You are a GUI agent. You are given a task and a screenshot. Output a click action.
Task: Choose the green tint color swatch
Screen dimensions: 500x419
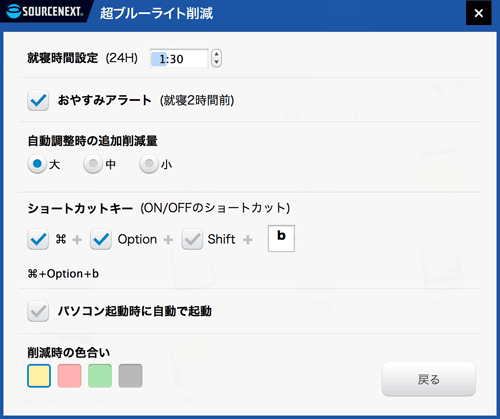(100, 376)
